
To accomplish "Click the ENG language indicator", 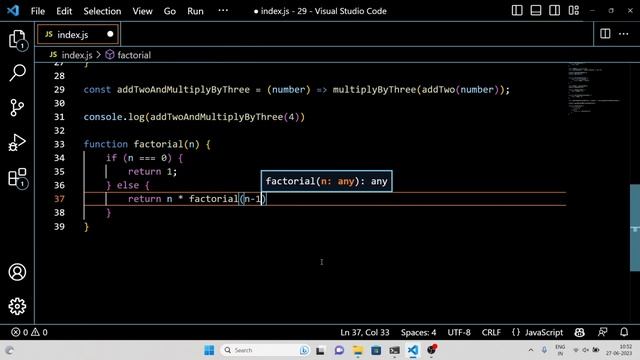I will (560, 350).
